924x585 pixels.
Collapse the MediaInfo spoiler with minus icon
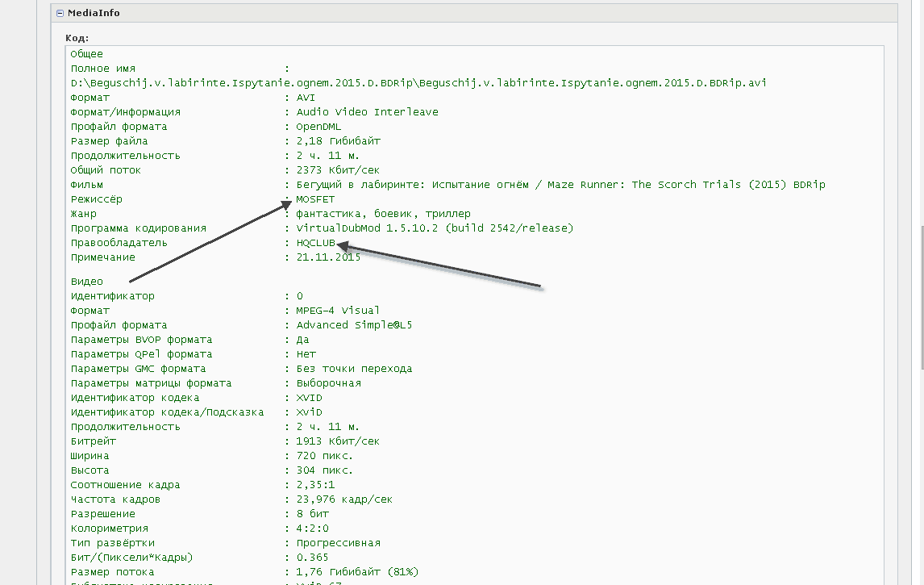click(x=60, y=13)
